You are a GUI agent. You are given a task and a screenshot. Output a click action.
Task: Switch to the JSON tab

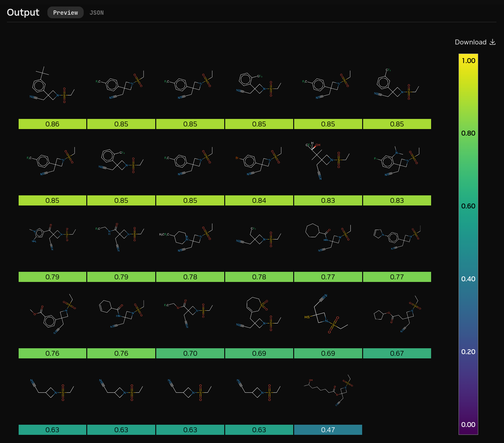[x=96, y=13]
